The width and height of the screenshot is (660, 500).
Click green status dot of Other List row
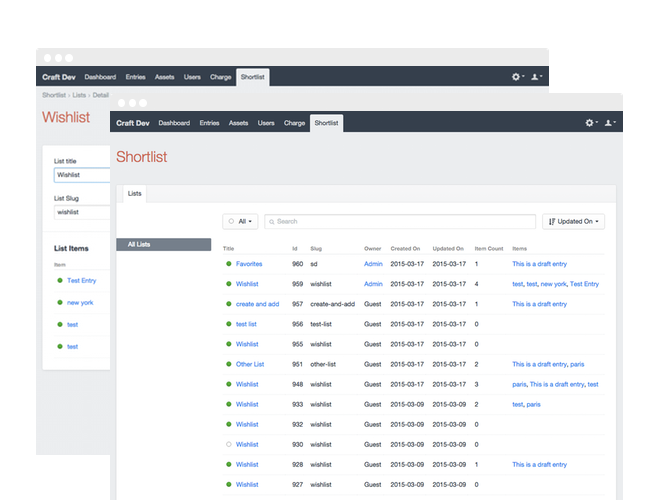pyautogui.click(x=229, y=364)
